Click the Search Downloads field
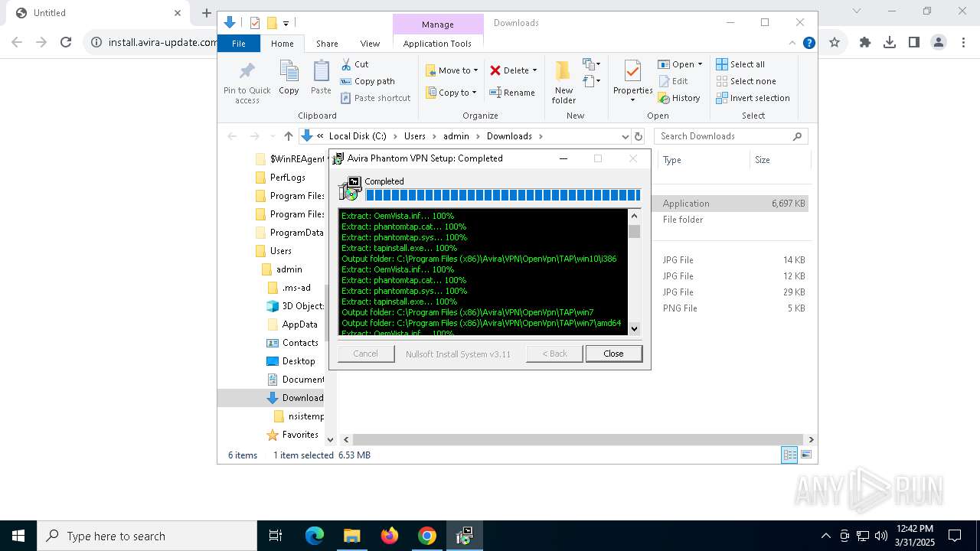The height and width of the screenshot is (551, 980). click(731, 136)
